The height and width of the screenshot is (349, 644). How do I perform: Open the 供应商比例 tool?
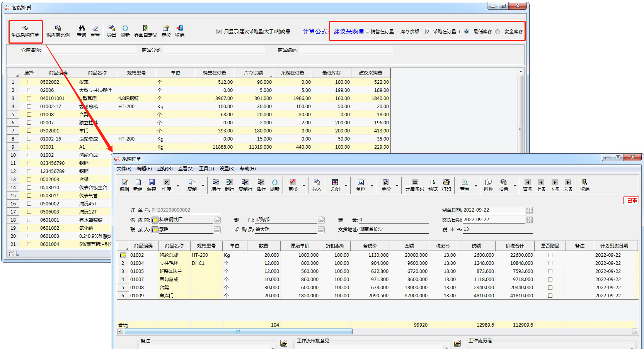coord(58,31)
